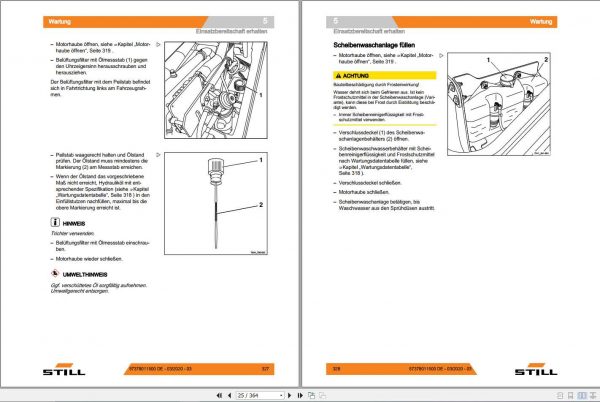Switch to continuous single page layout
Viewport: 600px width, 402px height.
click(x=571, y=395)
